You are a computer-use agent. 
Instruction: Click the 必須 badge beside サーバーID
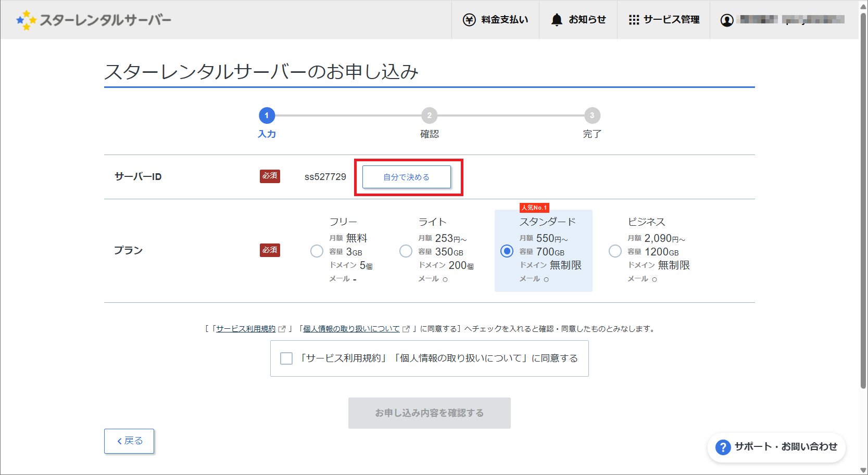[270, 176]
